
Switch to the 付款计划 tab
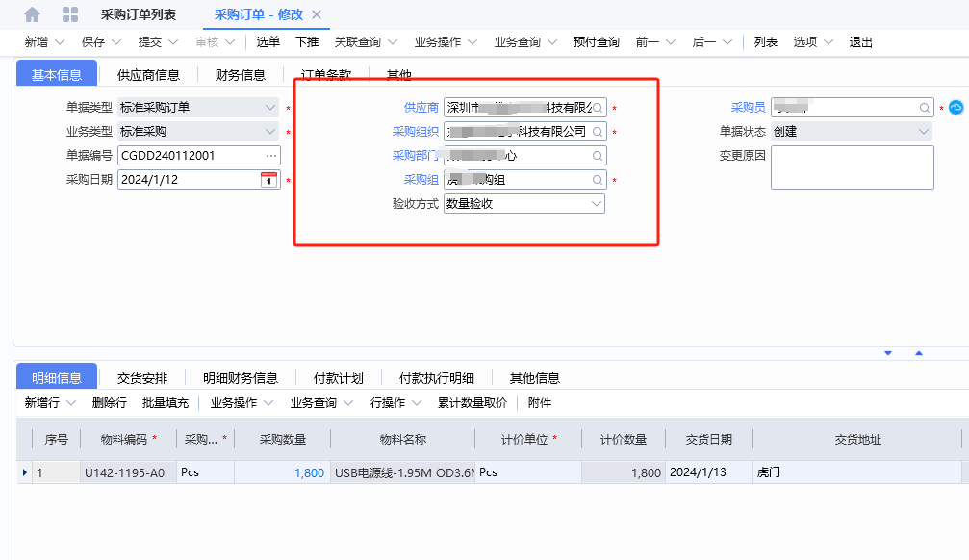click(338, 377)
